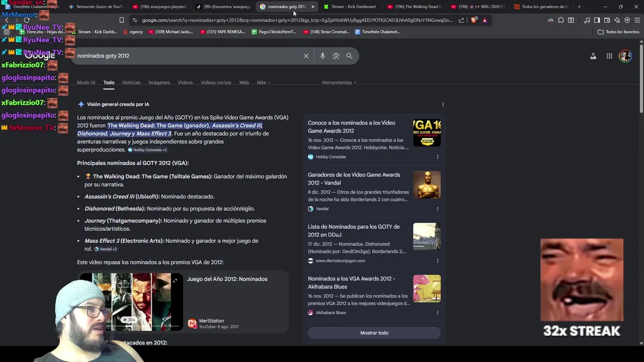Open options for Vandal result

click(x=437, y=209)
